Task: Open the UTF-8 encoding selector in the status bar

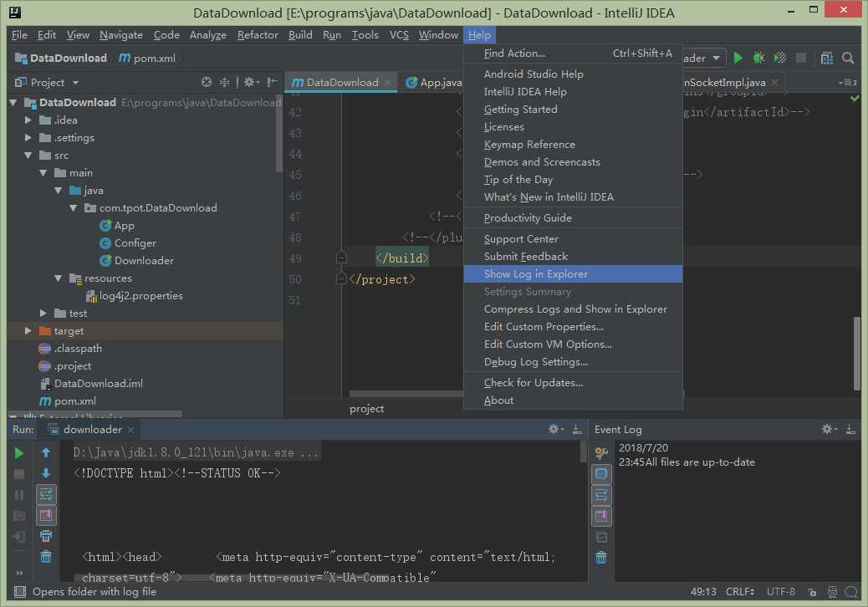Action: click(x=780, y=592)
